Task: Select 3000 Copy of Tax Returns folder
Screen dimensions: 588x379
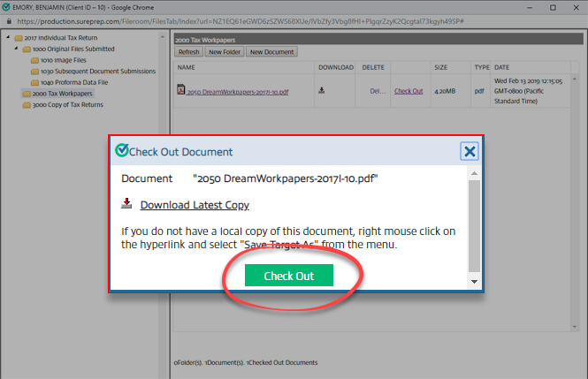Action: [67, 105]
